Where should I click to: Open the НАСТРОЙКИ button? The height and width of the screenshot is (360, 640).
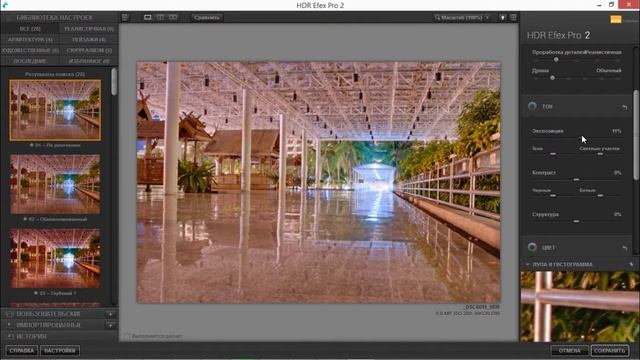[x=60, y=351]
